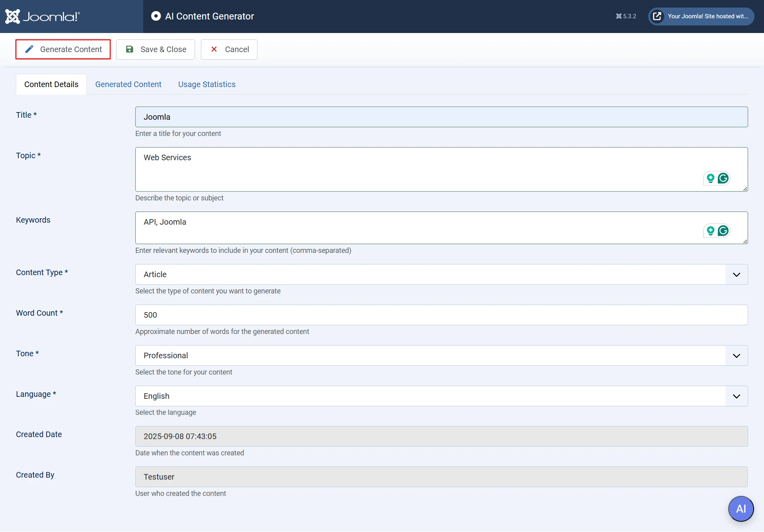Click the Content Type * label
The image size is (764, 532).
(x=42, y=272)
